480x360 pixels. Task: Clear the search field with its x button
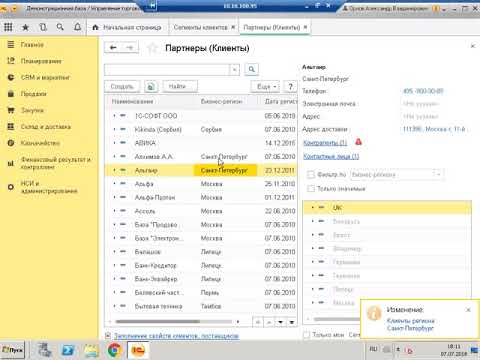(234, 69)
